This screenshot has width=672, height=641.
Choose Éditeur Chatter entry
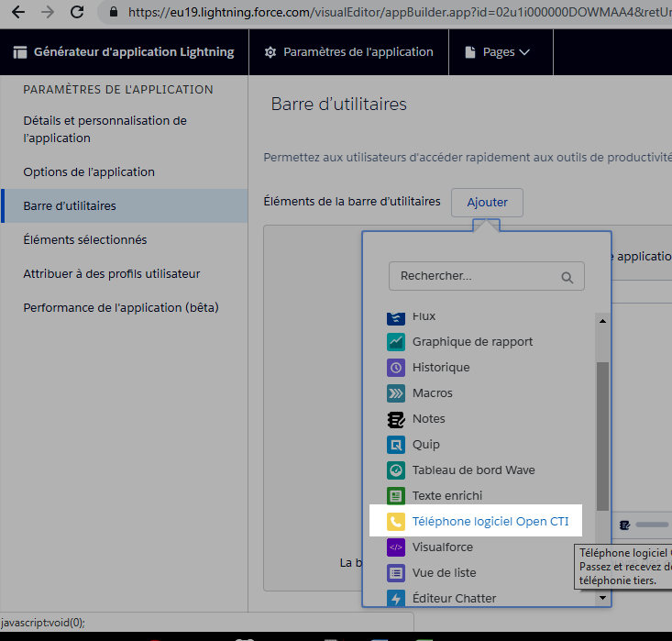pyautogui.click(x=455, y=599)
